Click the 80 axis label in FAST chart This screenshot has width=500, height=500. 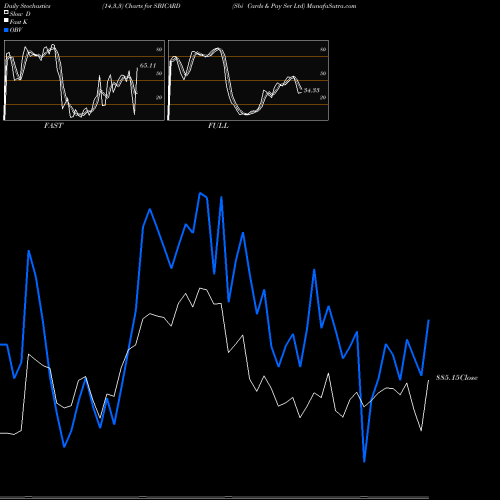click(159, 49)
